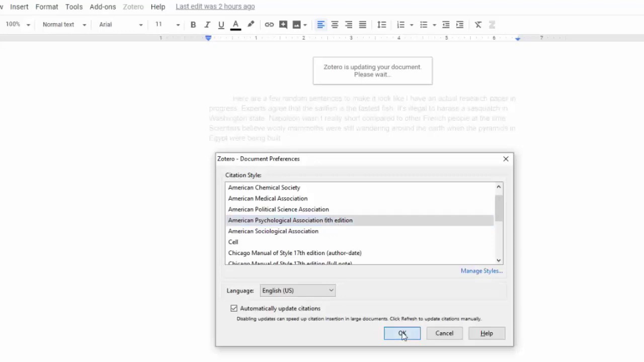This screenshot has width=644, height=362.
Task: Click the increase indent icon
Action: click(x=460, y=25)
